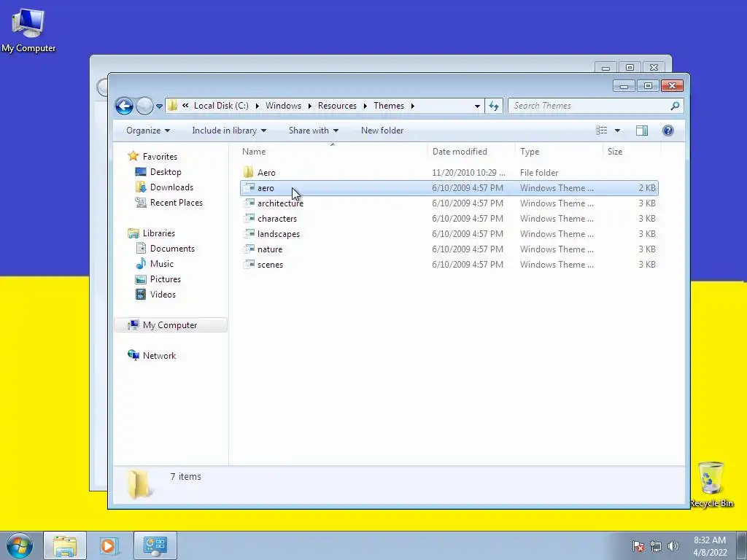Select the Aero folder icon
Image resolution: width=747 pixels, height=560 pixels.
click(248, 172)
